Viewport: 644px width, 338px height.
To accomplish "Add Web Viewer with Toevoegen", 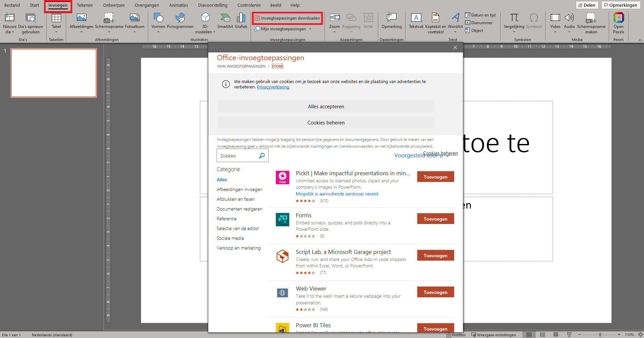I will (435, 292).
